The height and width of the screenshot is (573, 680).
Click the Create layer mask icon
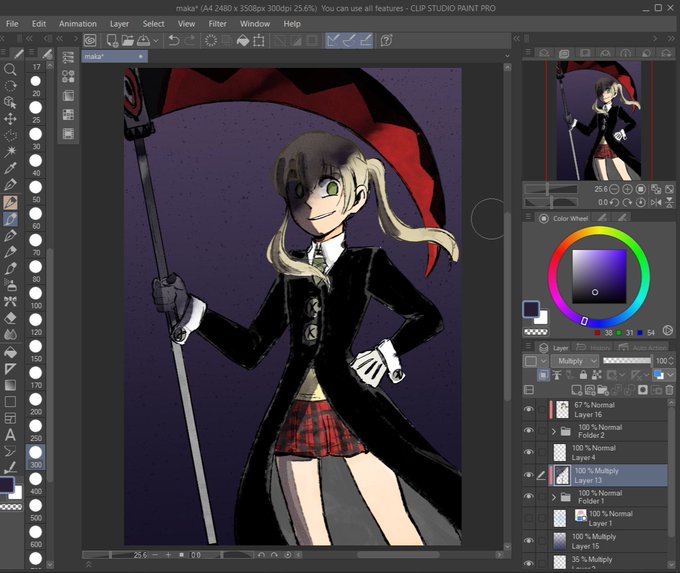pos(643,390)
